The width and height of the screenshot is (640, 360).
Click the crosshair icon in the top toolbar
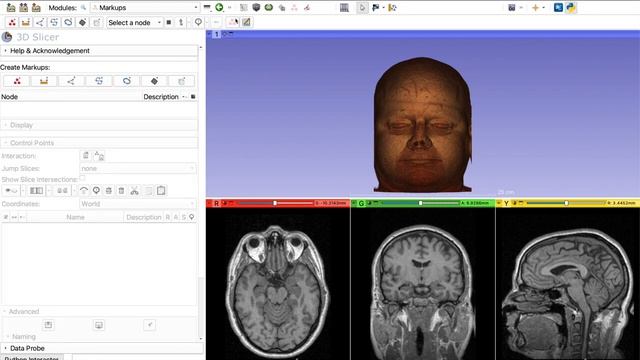click(x=535, y=7)
